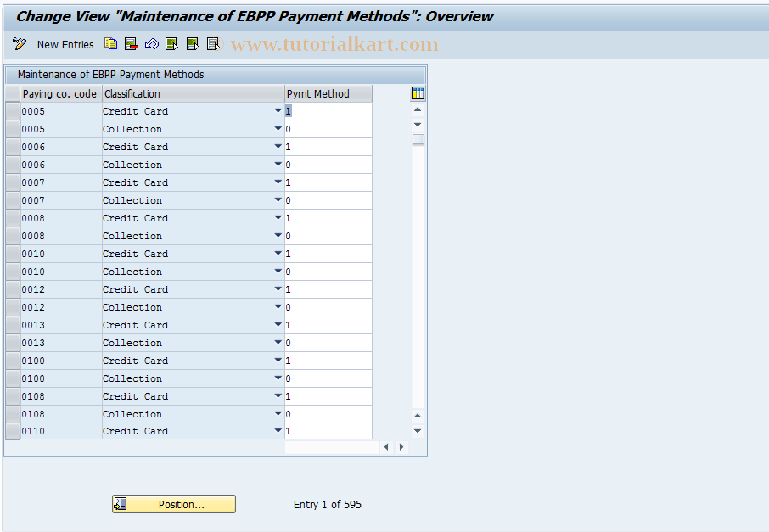Click the Classification column header
This screenshot has width=769, height=532.
point(194,93)
